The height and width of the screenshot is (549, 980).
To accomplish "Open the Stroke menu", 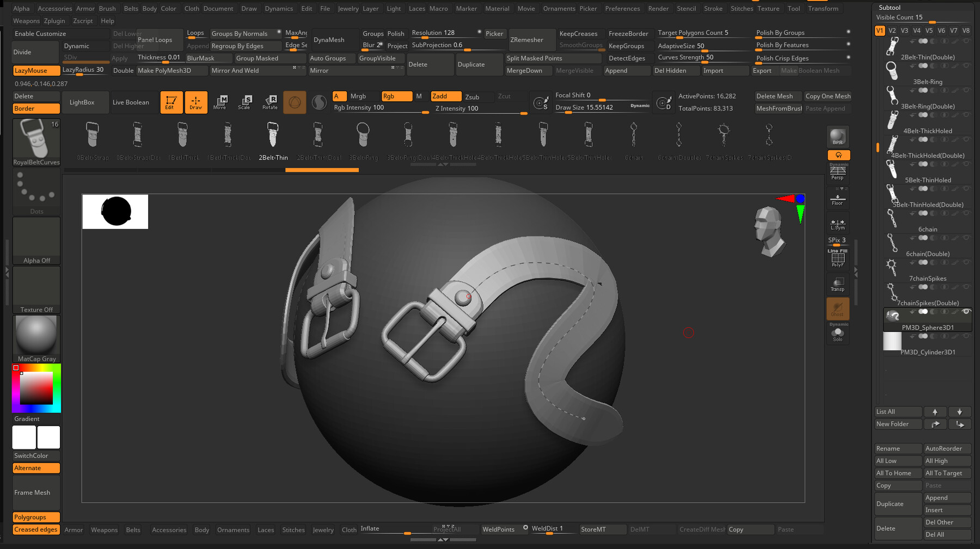I will [713, 8].
